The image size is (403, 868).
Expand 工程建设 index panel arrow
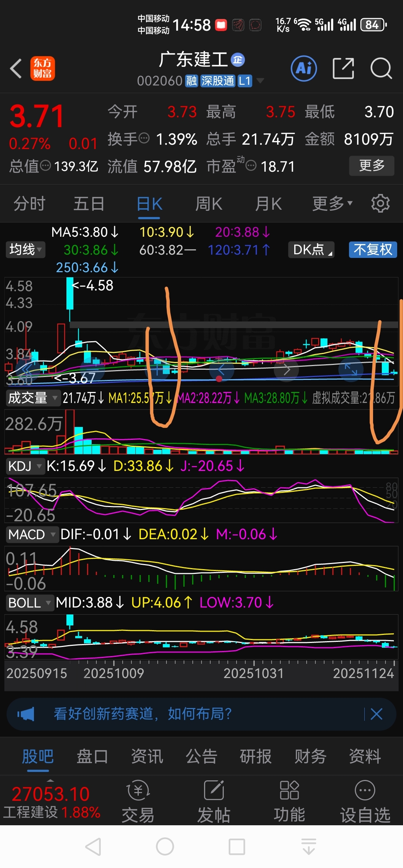[x=50, y=781]
